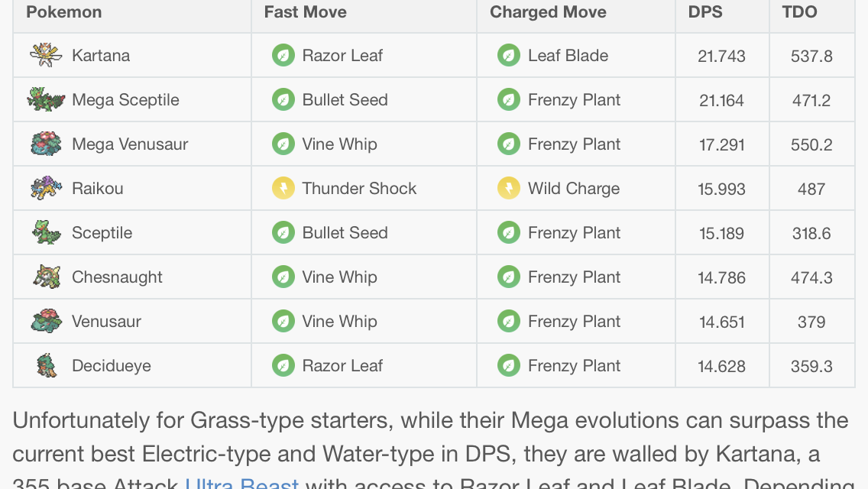Click the Decidueye sprite icon

[46, 365]
